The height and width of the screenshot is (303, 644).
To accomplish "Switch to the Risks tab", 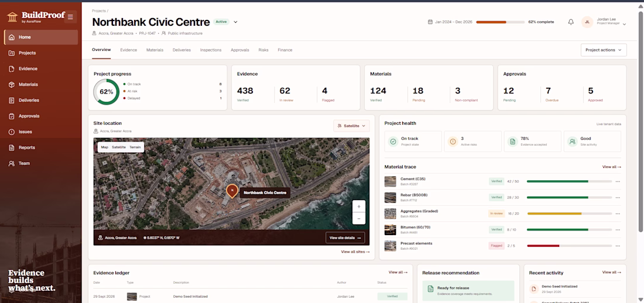I will tap(263, 50).
